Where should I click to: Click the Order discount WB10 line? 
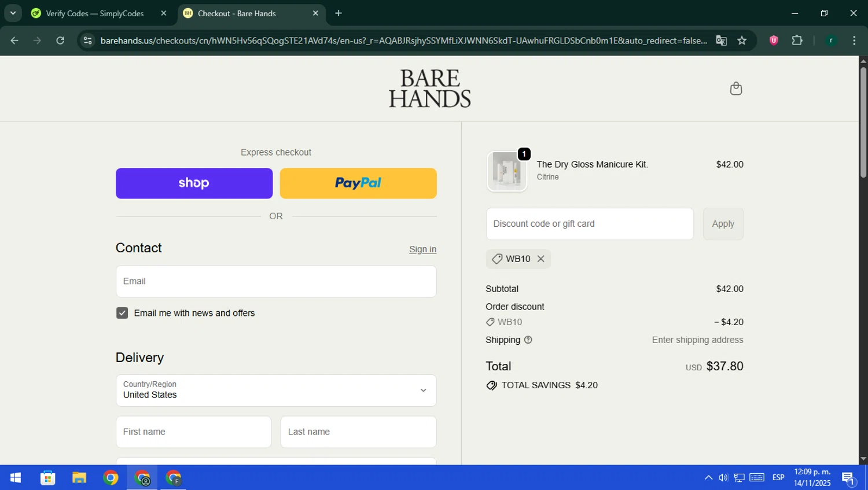(614, 322)
